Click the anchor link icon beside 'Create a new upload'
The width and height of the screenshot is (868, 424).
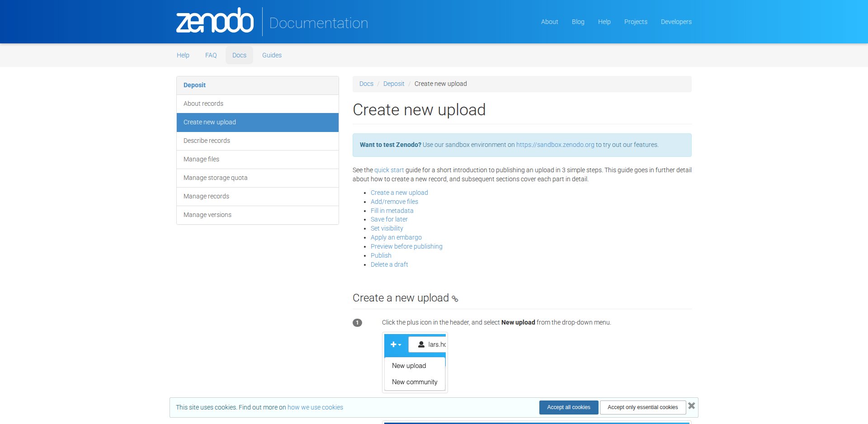pos(455,299)
